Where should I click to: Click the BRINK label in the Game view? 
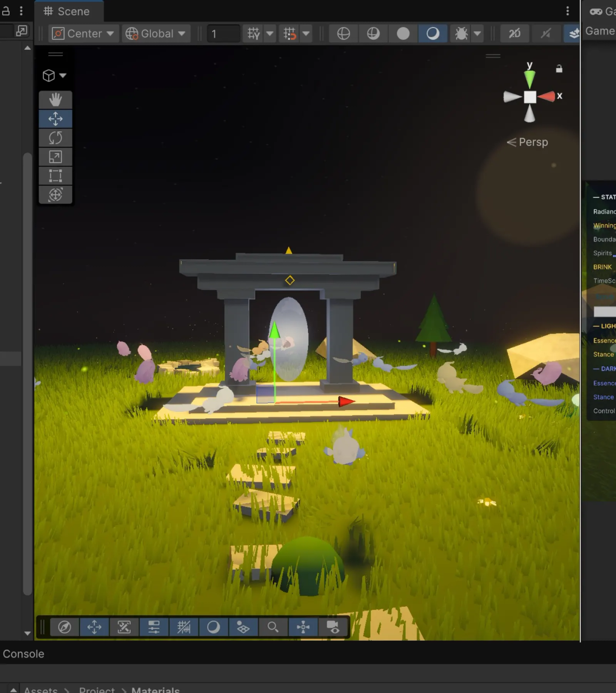602,267
